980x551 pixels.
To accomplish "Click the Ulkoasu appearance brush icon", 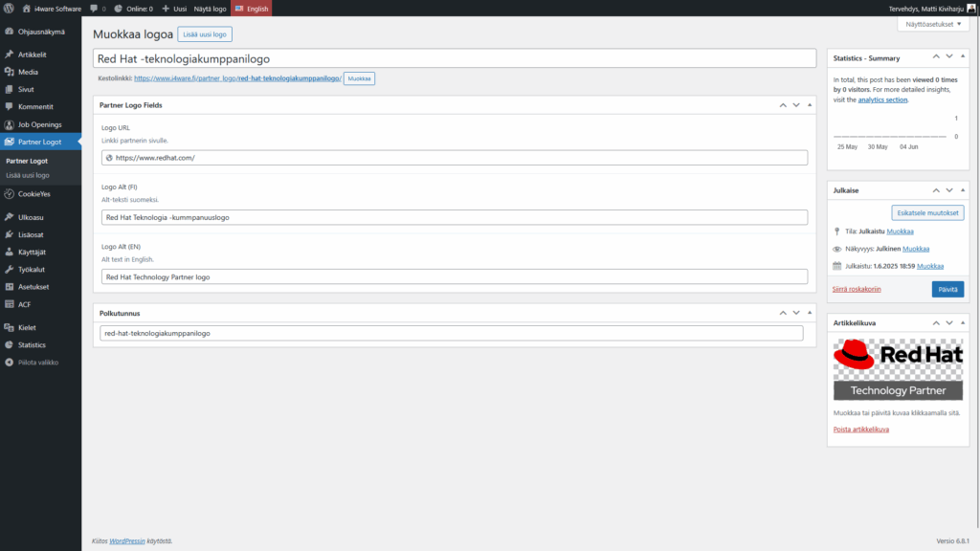I will click(10, 217).
